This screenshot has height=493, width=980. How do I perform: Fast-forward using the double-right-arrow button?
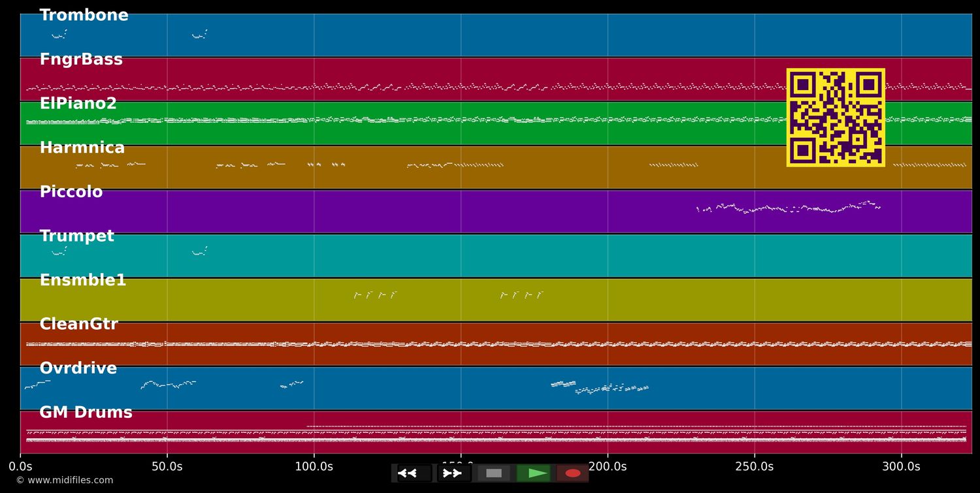point(453,473)
